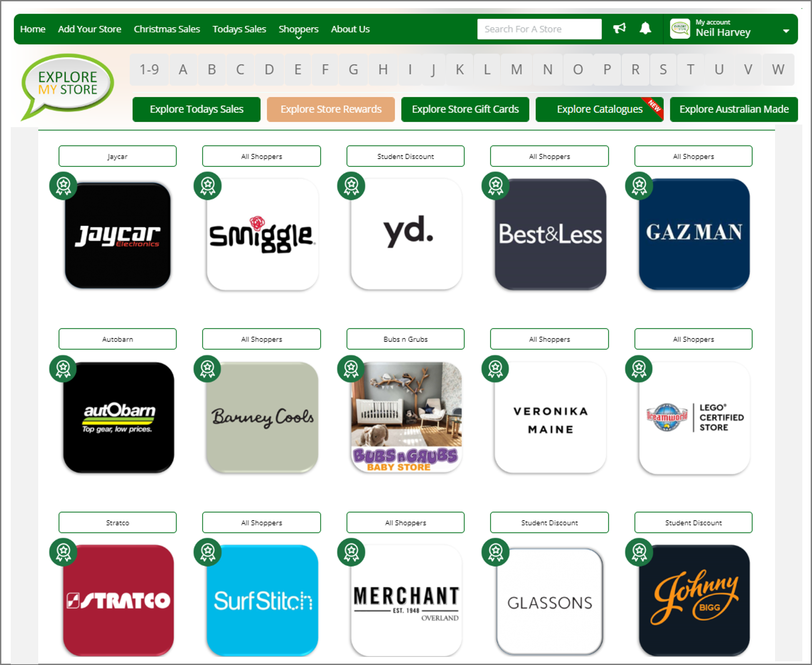Screen dimensions: 812x665
Task: Open the notifications bell icon
Action: click(645, 28)
